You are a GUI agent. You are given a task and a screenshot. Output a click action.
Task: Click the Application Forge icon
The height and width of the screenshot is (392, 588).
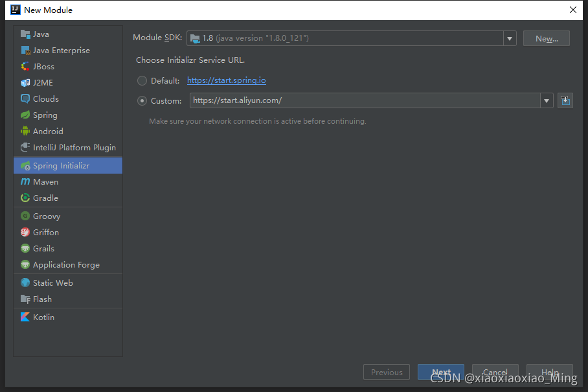point(25,264)
